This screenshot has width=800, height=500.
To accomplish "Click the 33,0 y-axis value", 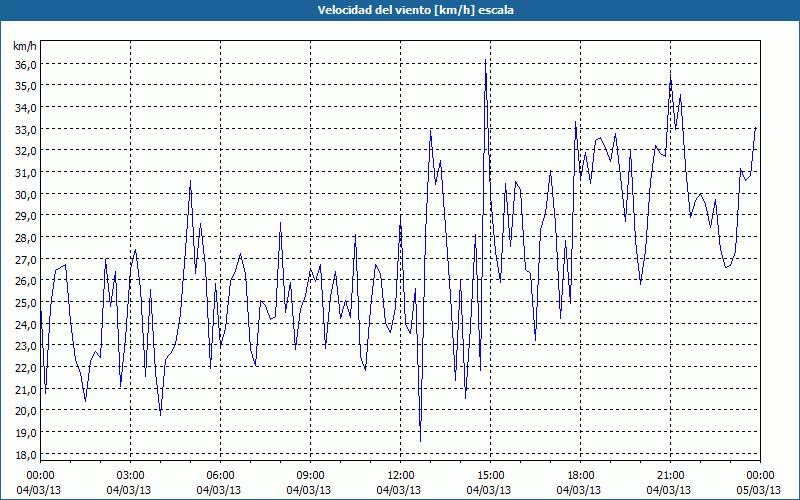I will click(x=25, y=130).
